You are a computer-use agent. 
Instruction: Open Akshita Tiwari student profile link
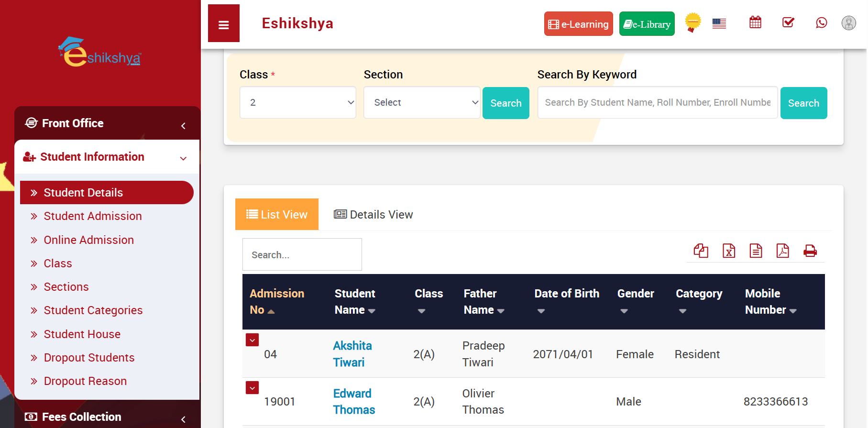(x=352, y=354)
